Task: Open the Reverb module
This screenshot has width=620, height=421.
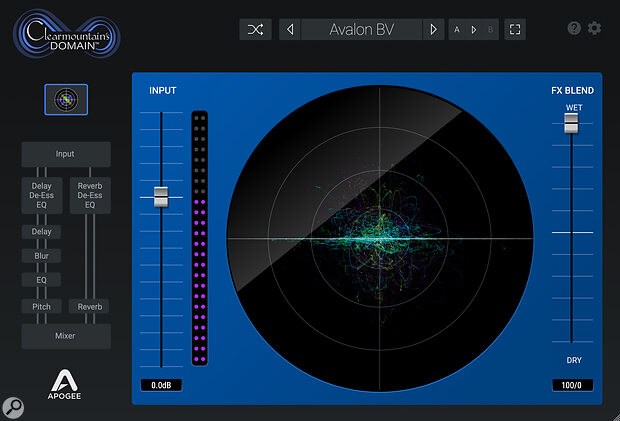Action: [90, 306]
